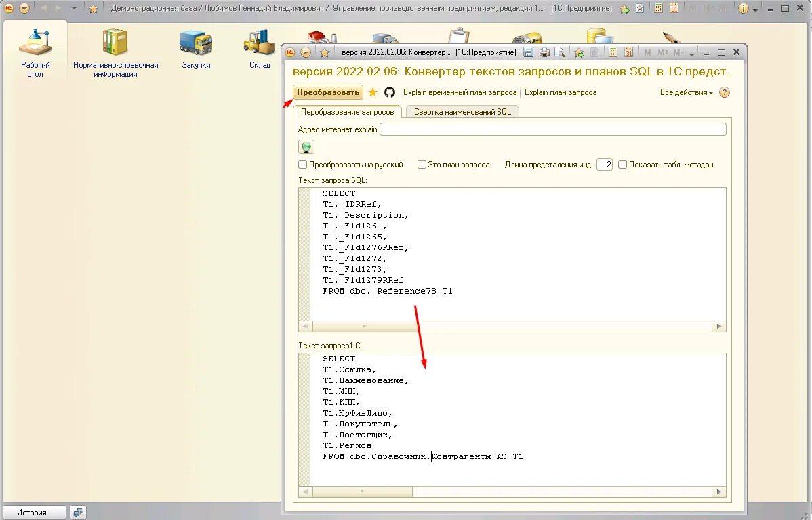
Task: Open calculator in main window title bar
Action: (658, 8)
